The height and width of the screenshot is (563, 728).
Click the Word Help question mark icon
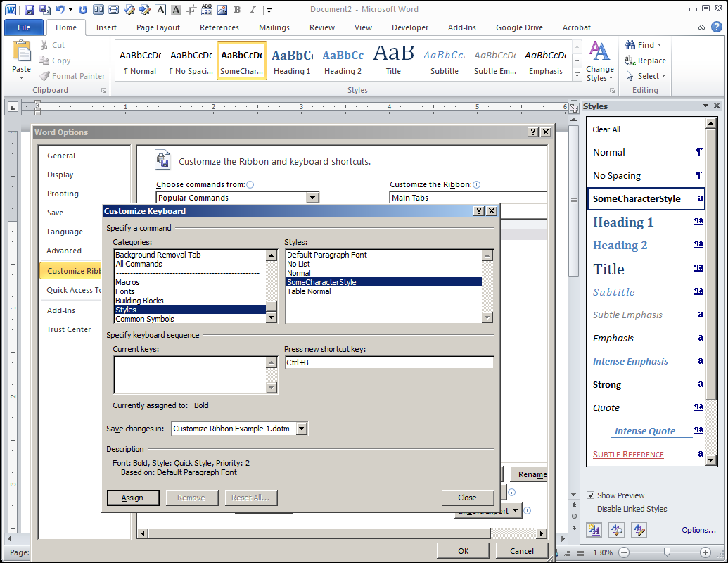click(717, 27)
